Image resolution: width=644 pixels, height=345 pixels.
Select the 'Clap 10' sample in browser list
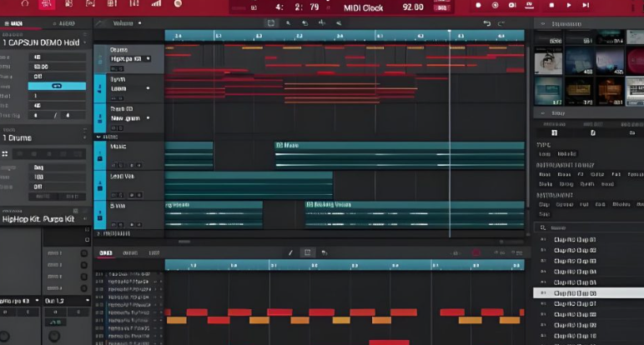tap(575, 336)
